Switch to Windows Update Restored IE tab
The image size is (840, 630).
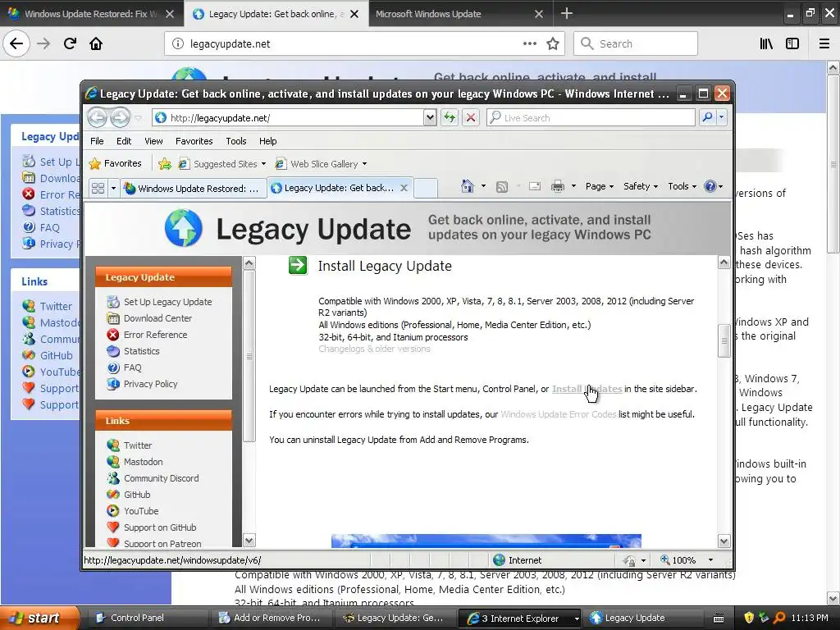(x=193, y=189)
